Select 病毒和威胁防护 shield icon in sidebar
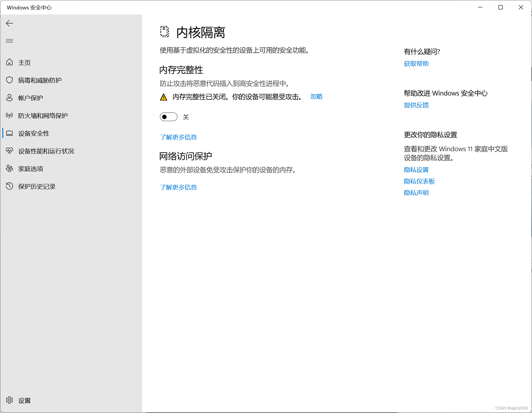The image size is (532, 413). click(9, 80)
